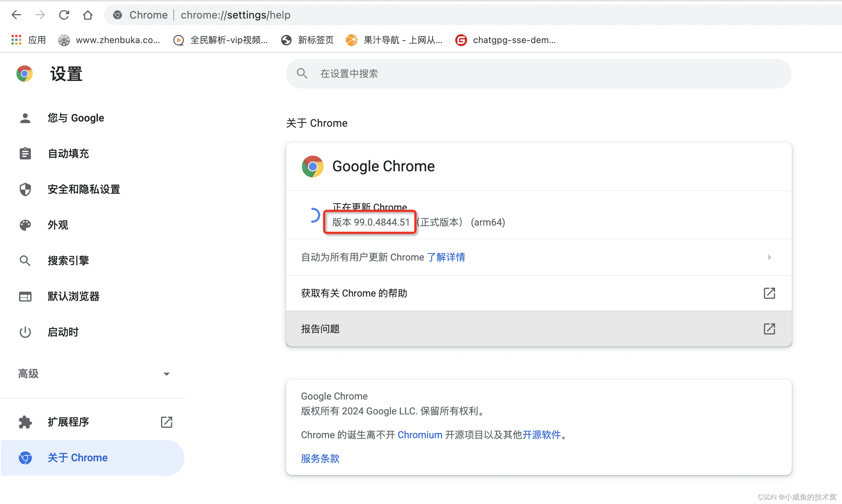The width and height of the screenshot is (842, 504).
Task: Open the chatgpg-sse-dem bookmark
Action: click(x=506, y=40)
